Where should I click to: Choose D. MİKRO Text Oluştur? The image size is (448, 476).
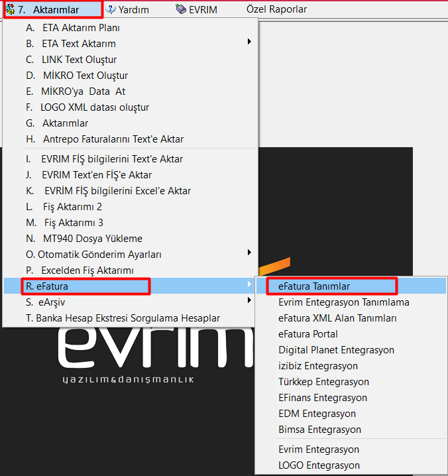(x=130, y=76)
